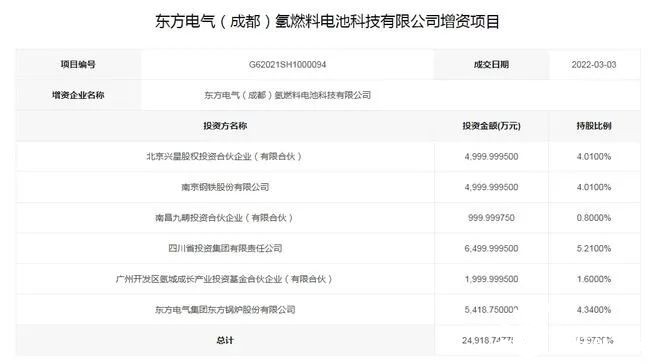Image resolution: width=660 pixels, height=364 pixels.
Task: Click the 持股比例 column header
Action: tap(594, 126)
